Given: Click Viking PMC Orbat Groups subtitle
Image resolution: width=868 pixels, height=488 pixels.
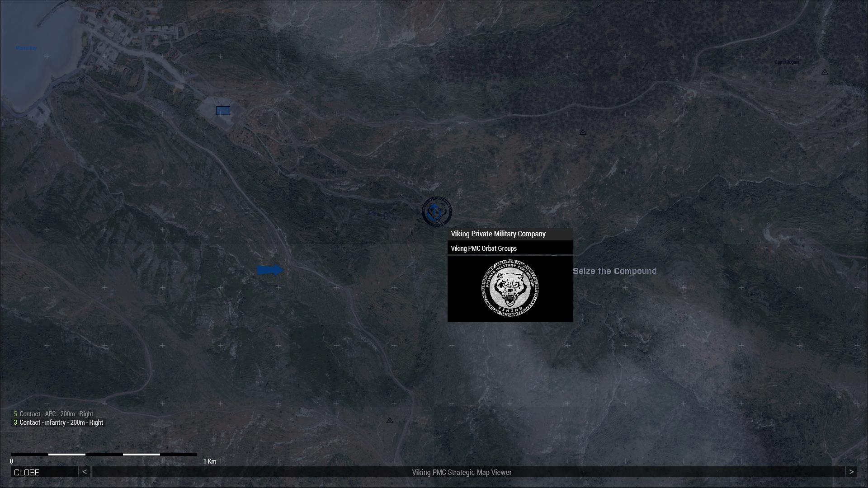Looking at the screenshot, I should [484, 249].
